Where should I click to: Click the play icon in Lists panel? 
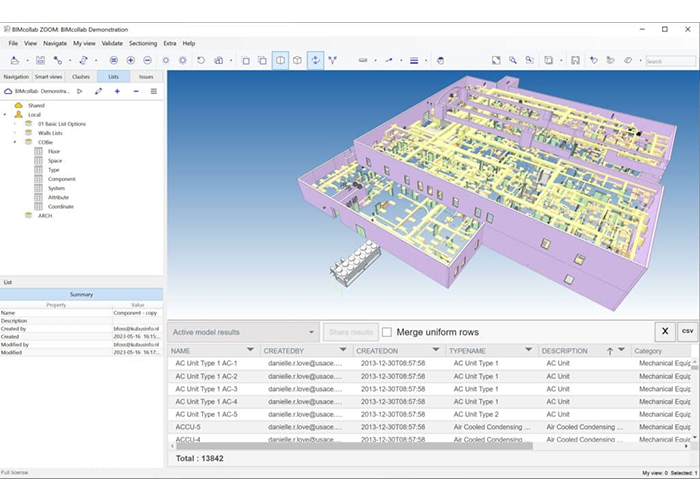point(80,91)
